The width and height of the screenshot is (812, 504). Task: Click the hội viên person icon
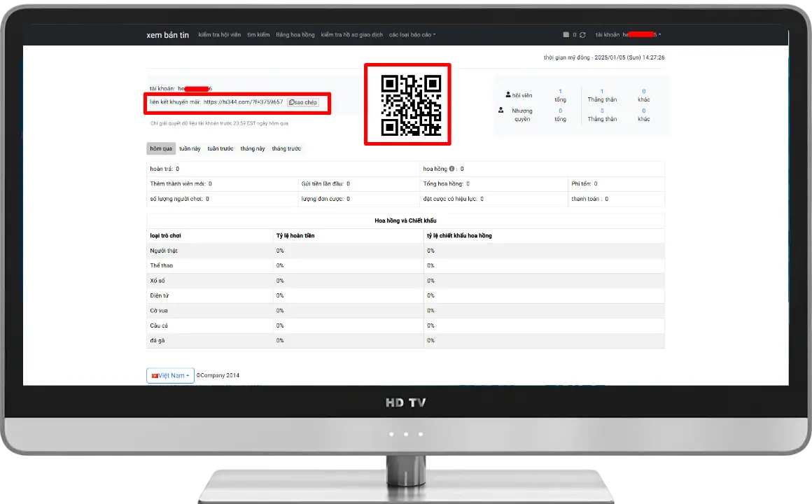(508, 94)
